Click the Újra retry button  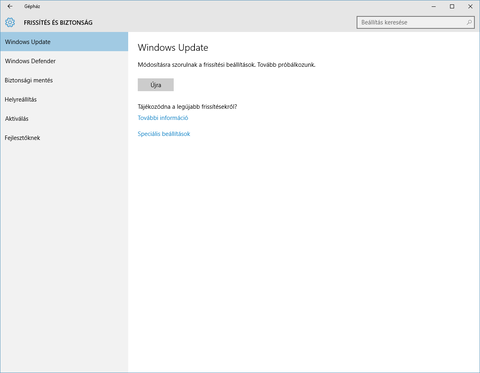coord(156,85)
